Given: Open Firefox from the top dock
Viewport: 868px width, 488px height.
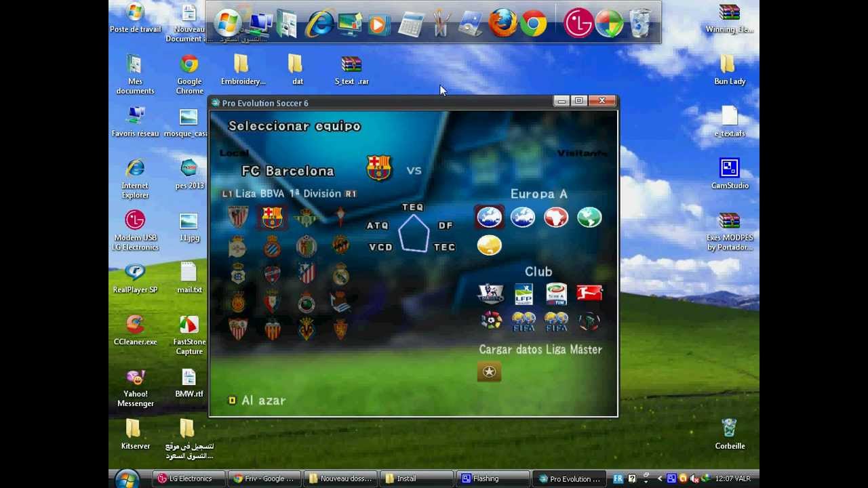Looking at the screenshot, I should tap(502, 23).
